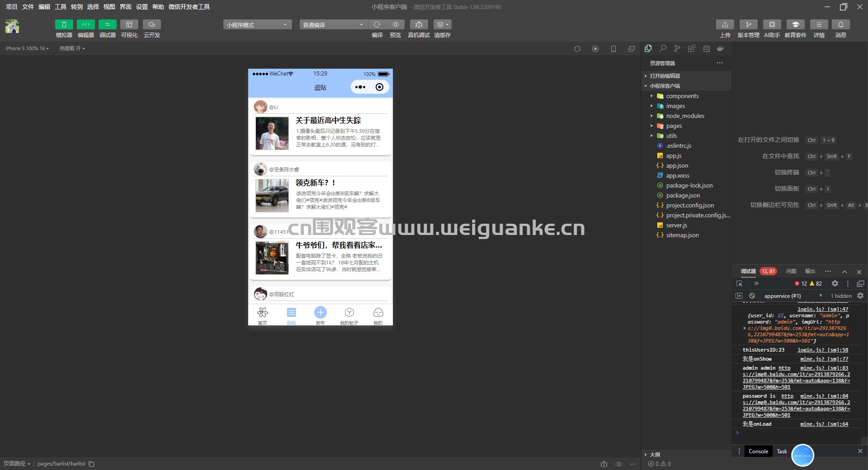Image resolution: width=868 pixels, height=470 pixels.
Task: Open the 设置 menu
Action: coord(142,7)
